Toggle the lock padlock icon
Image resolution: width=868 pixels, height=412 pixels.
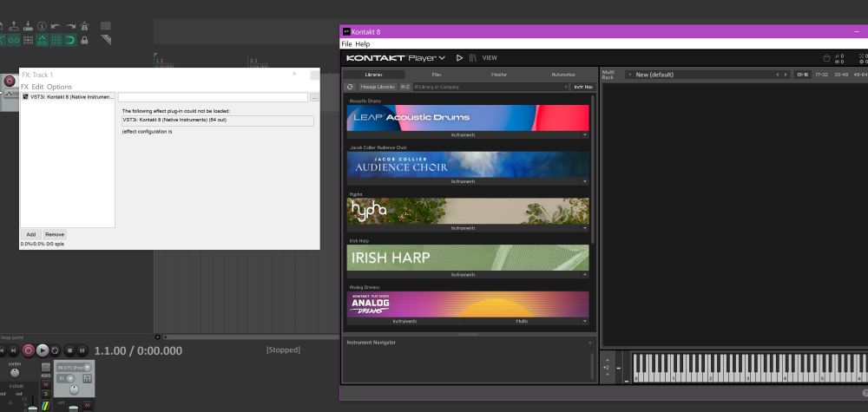point(84,40)
